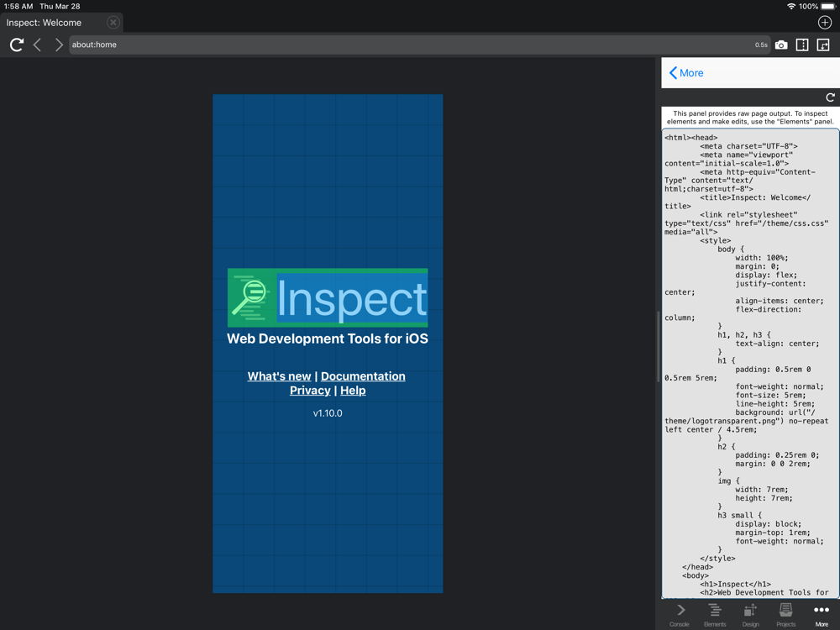Toggle the inspector panel icon at toolbar end
The height and width of the screenshot is (630, 840).
pyautogui.click(x=823, y=45)
